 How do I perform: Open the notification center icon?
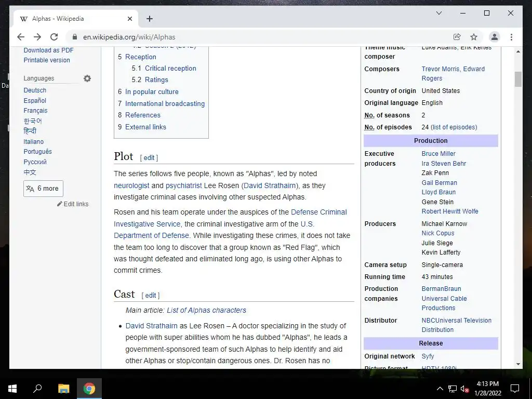(x=515, y=389)
